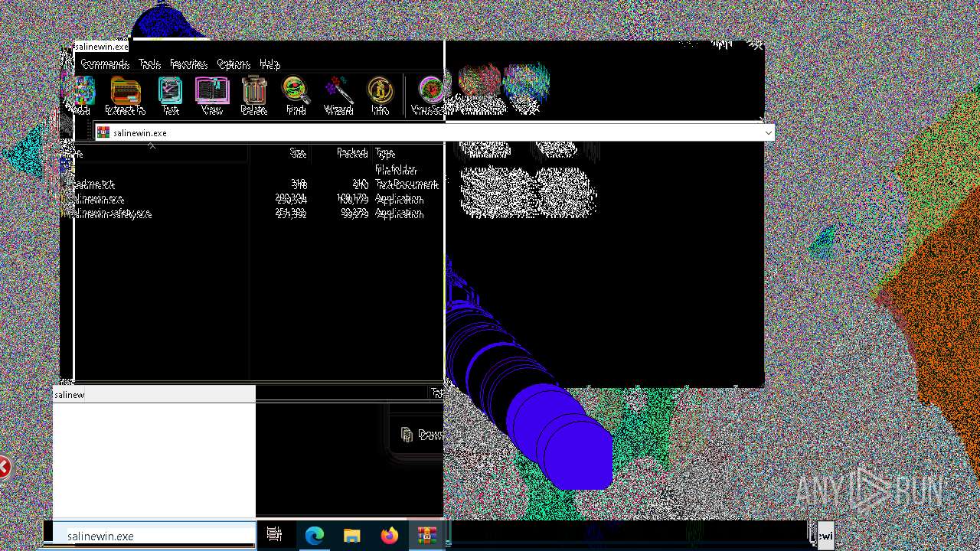The width and height of the screenshot is (980, 551).
Task: Launch the Wizard wand icon
Action: coord(338,95)
